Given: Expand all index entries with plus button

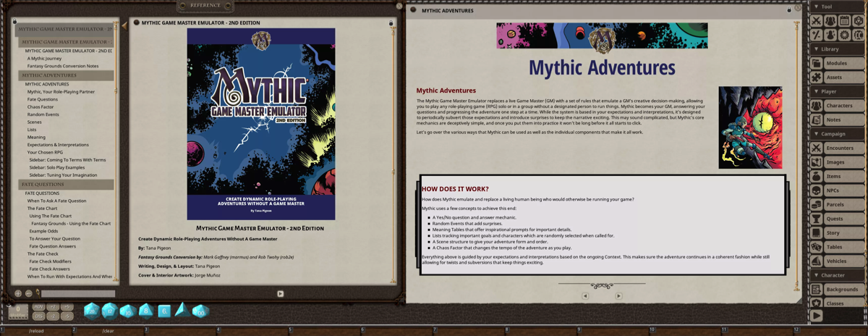Looking at the screenshot, I should click(x=18, y=293).
